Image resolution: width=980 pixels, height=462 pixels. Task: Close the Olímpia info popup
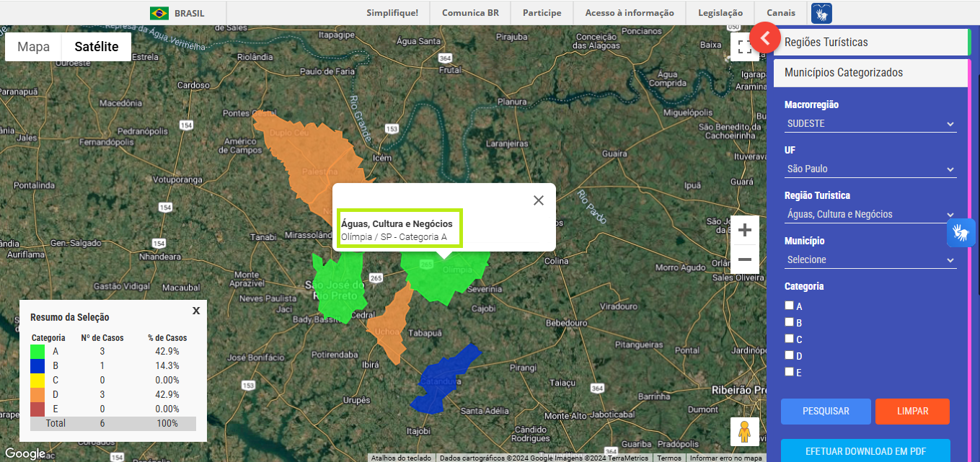click(538, 200)
